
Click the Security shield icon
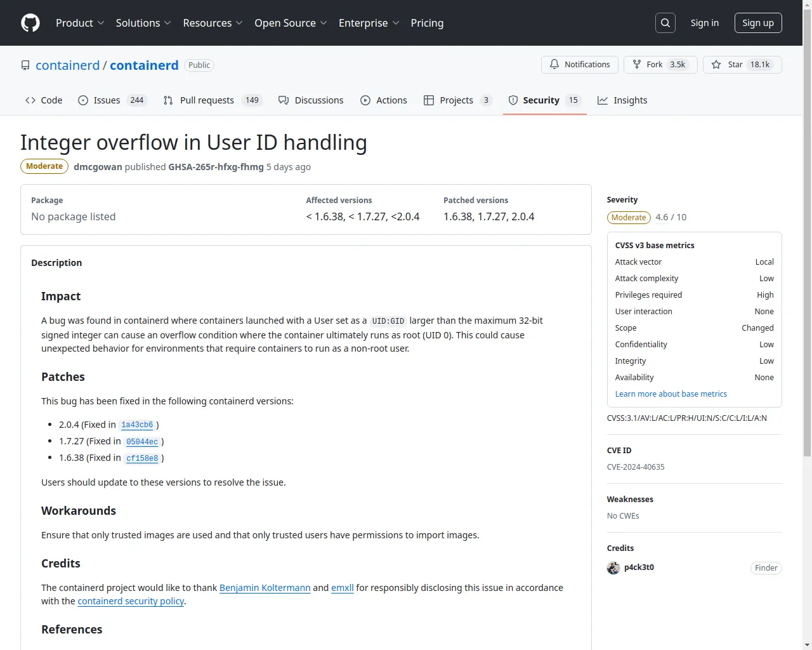point(513,100)
